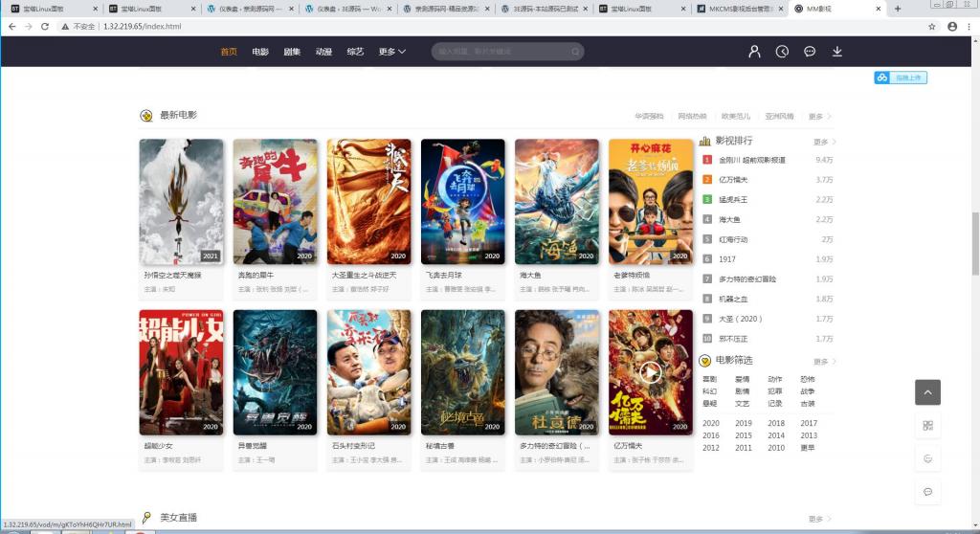Open the user account icon in header
980x534 pixels.
click(x=754, y=52)
